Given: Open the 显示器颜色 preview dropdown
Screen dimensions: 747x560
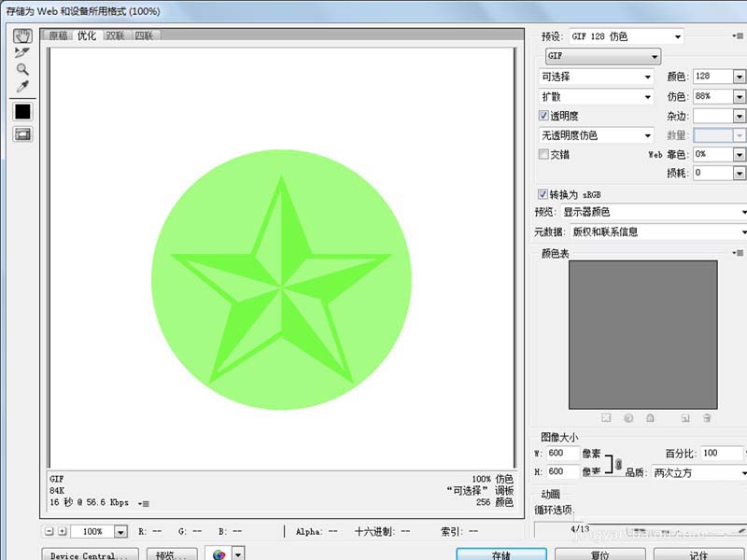Looking at the screenshot, I should [654, 212].
